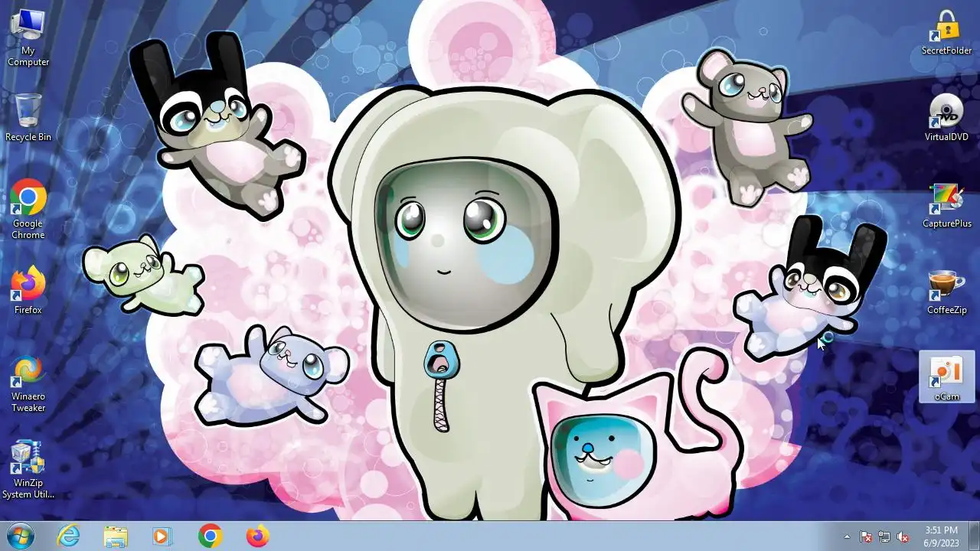Screen dimensions: 980x551
Task: Select the Google Chrome desktop shortcut
Action: [x=28, y=210]
